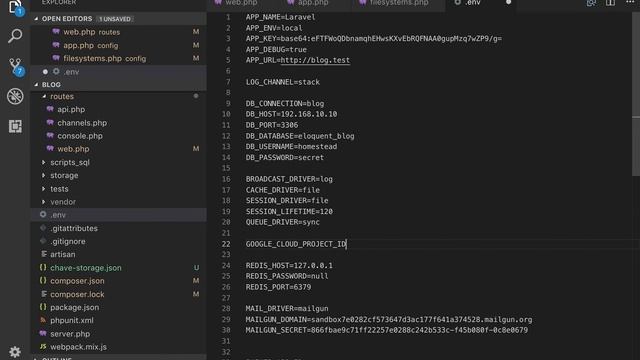Open composer.json file
The width and height of the screenshot is (640, 360).
coord(118,281)
